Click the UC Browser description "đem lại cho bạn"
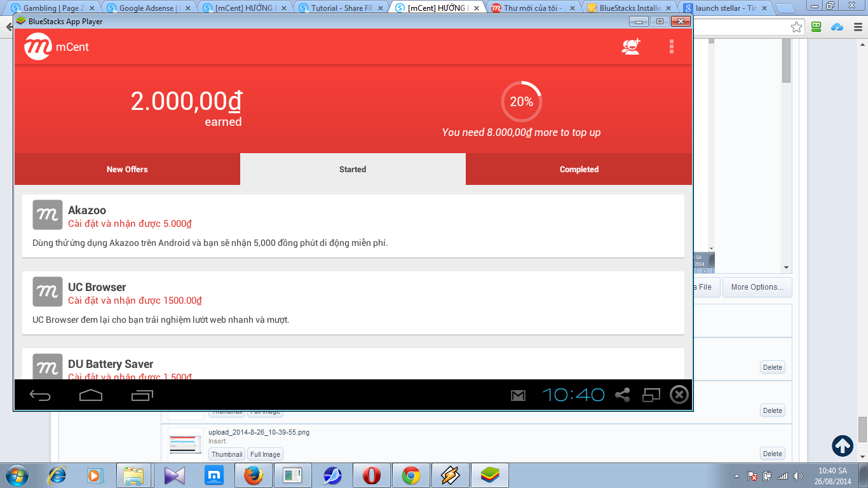The image size is (868, 488). (x=111, y=320)
